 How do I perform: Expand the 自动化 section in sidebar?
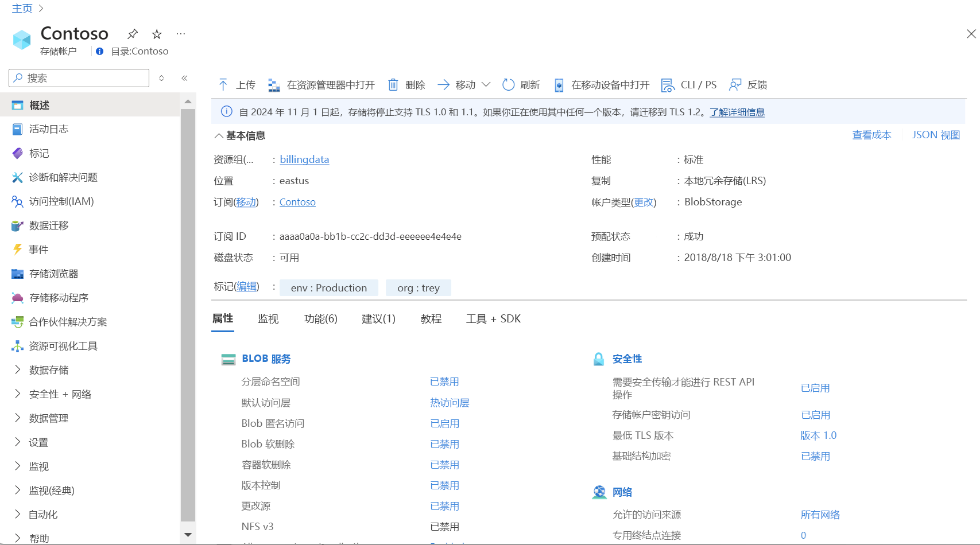[17, 515]
